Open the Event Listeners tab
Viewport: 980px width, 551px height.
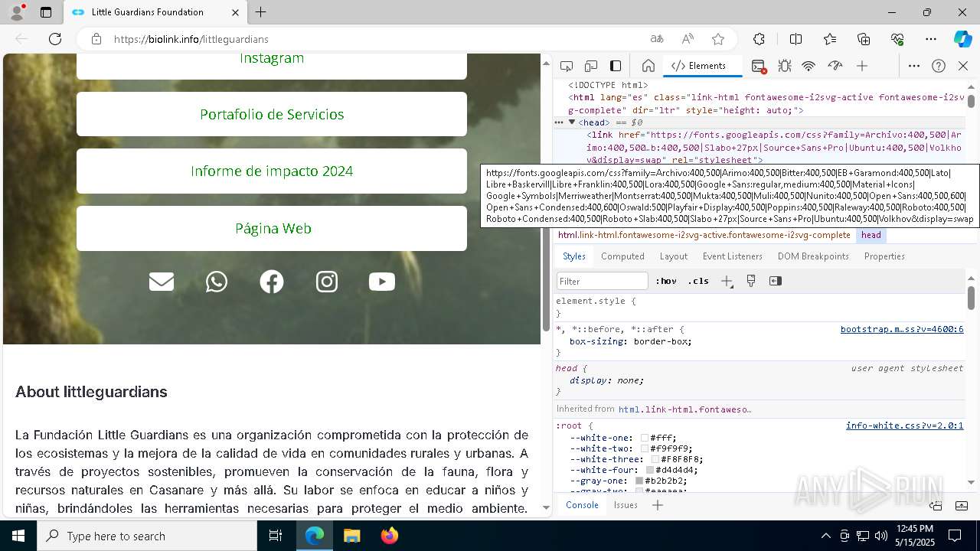pos(733,256)
